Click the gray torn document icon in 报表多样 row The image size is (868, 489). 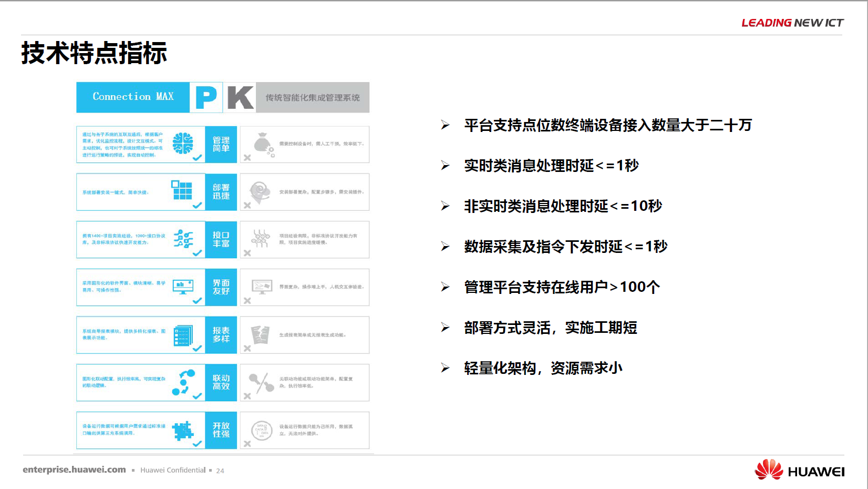(x=260, y=334)
